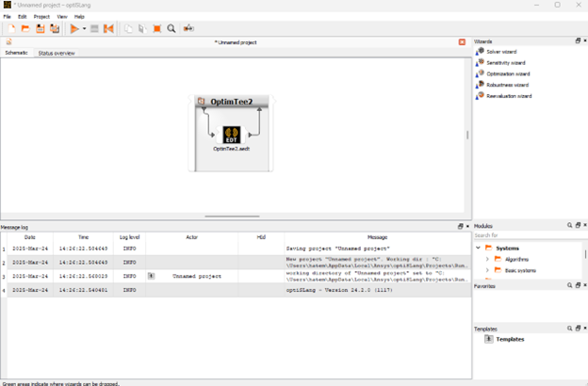Click the last orange toolbar icon
The image size is (588, 386).
[x=188, y=28]
